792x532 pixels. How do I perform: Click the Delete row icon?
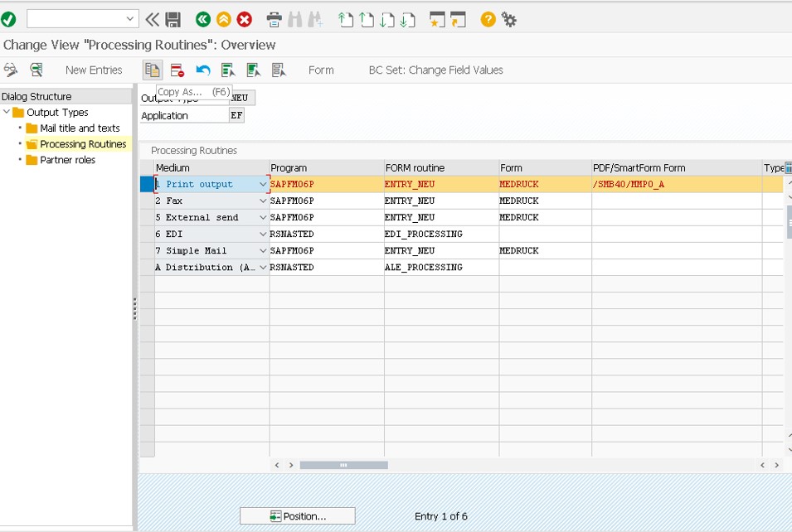177,70
